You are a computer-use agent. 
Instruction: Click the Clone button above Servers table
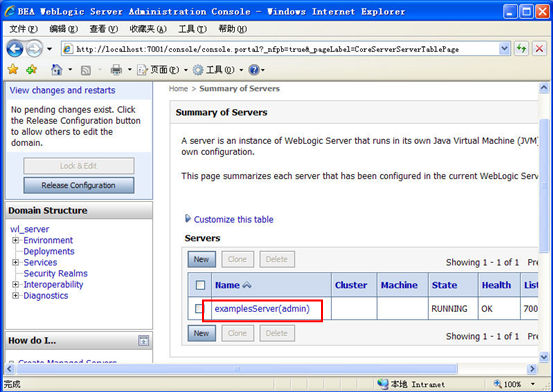237,259
